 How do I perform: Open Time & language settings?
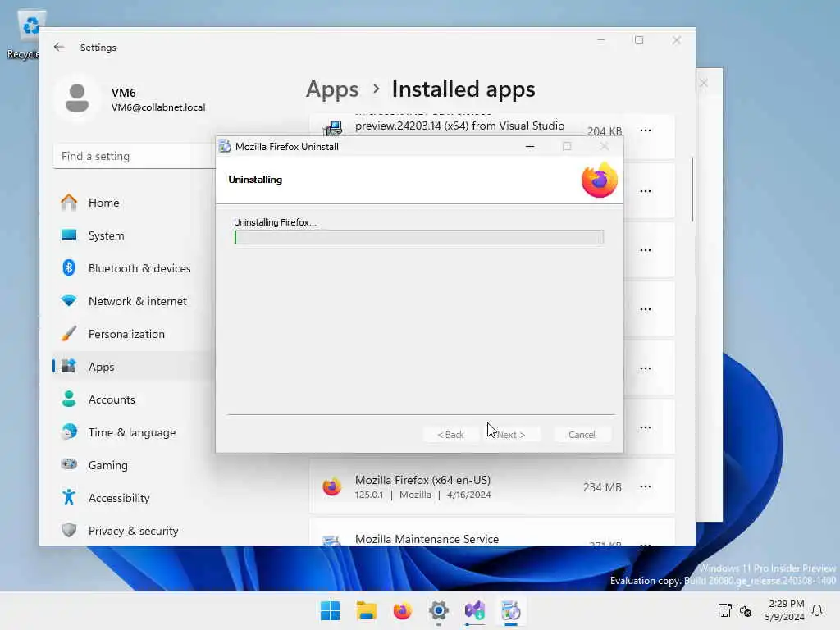click(134, 432)
